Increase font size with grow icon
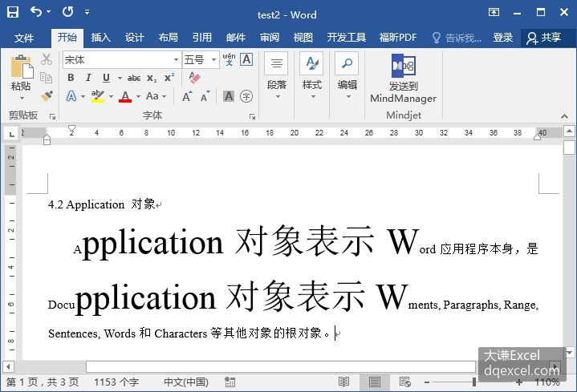Viewport: 577px width, 392px height. click(x=187, y=96)
